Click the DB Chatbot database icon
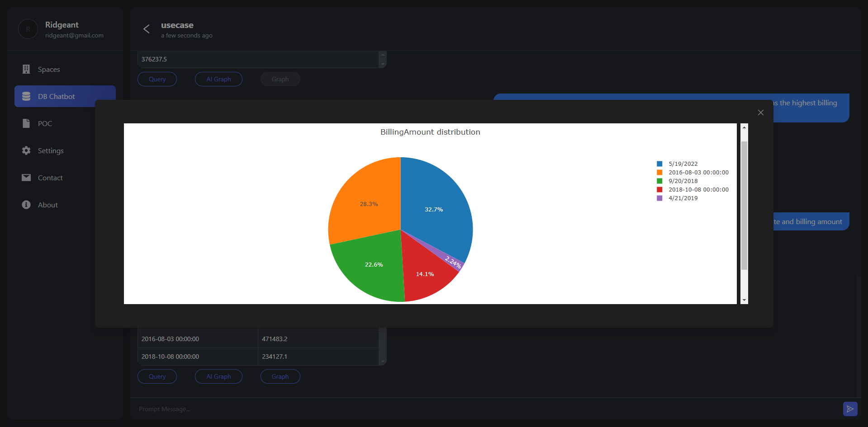868x427 pixels. tap(26, 96)
